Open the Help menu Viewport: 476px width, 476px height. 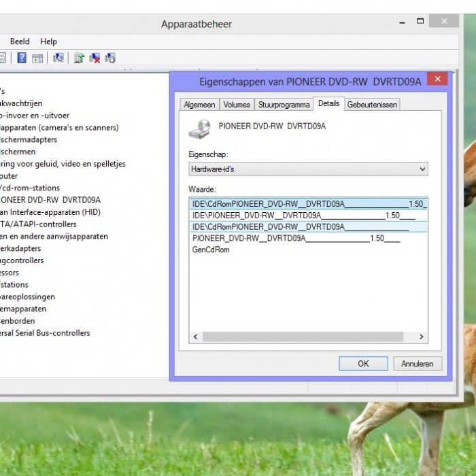[48, 41]
